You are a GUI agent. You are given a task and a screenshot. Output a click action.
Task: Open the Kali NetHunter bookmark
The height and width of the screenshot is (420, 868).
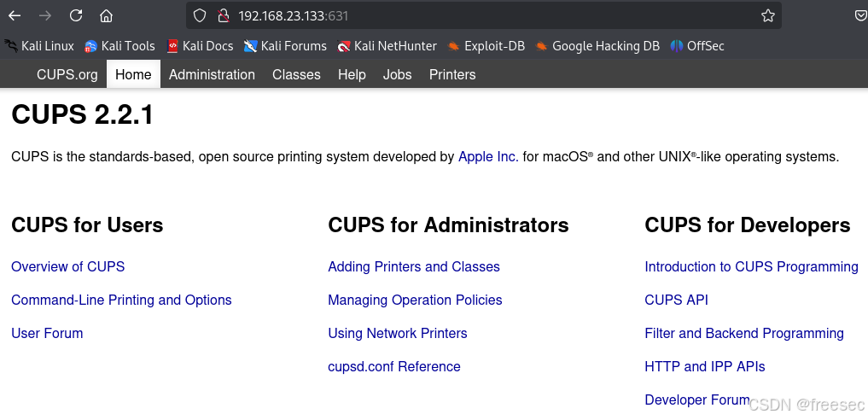coord(387,46)
